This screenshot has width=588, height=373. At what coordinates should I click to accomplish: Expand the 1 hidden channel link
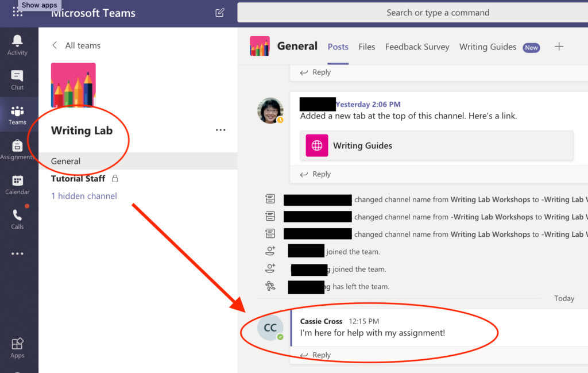[84, 196]
